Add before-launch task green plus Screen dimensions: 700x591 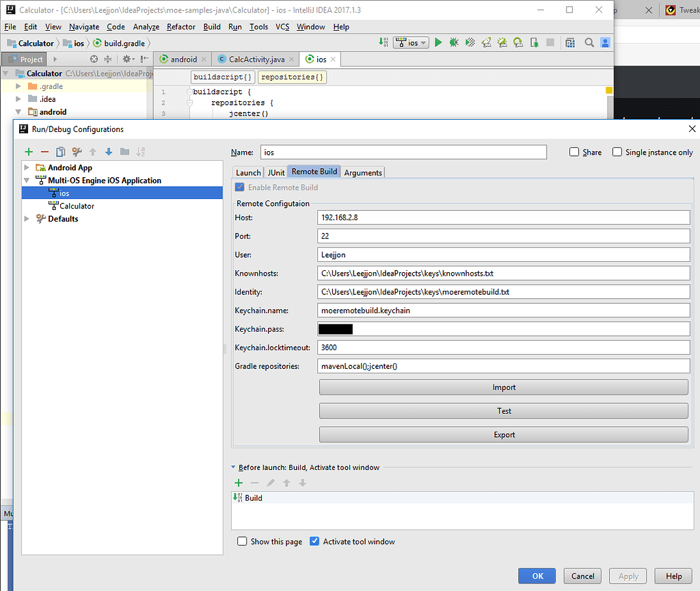tap(239, 483)
